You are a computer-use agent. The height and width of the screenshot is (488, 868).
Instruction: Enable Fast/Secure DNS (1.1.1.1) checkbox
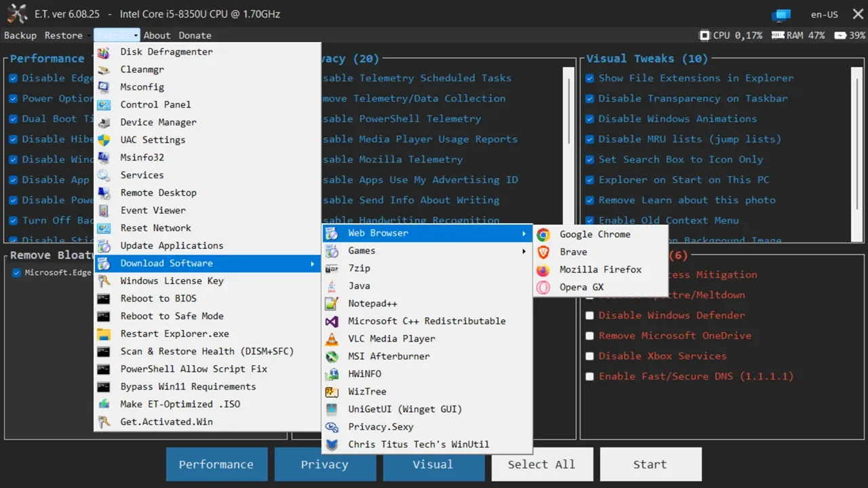click(590, 376)
